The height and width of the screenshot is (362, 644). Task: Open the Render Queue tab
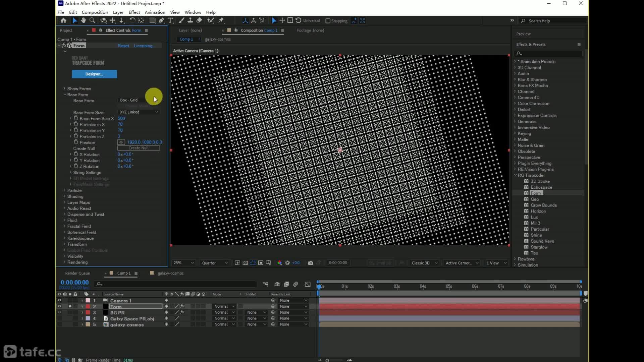[x=77, y=273]
